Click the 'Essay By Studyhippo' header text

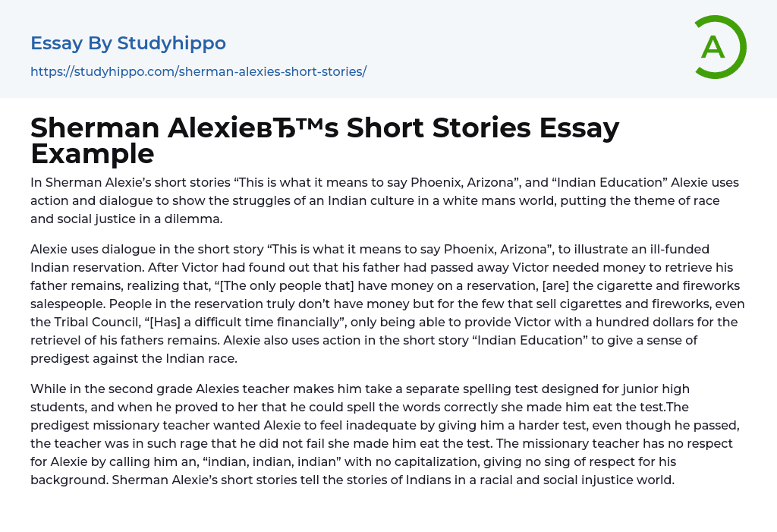128,43
